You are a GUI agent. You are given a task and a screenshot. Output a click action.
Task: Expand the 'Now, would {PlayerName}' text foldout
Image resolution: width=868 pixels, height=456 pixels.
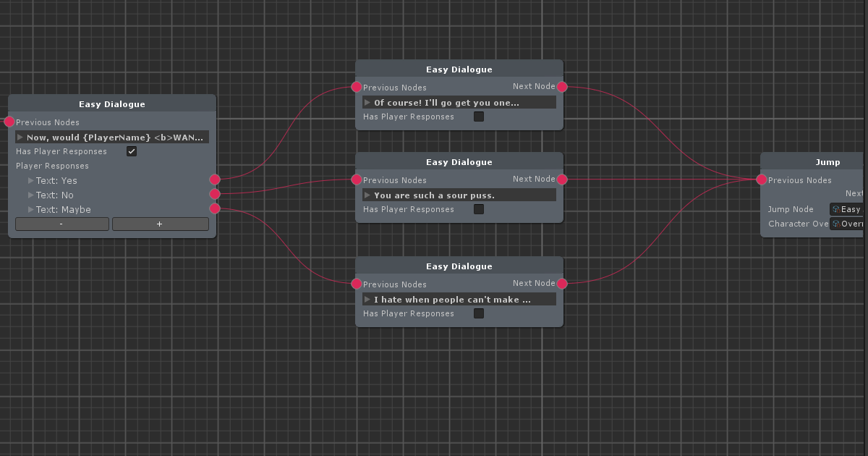20,137
